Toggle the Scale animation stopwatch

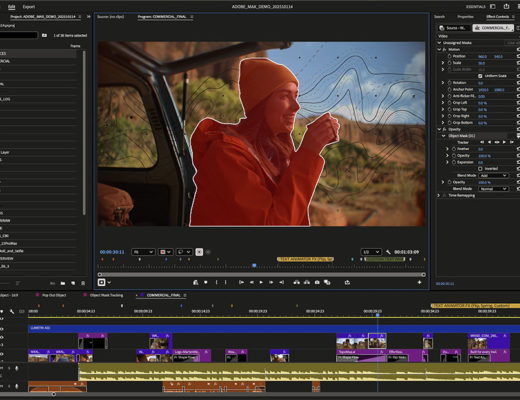pyautogui.click(x=450, y=63)
